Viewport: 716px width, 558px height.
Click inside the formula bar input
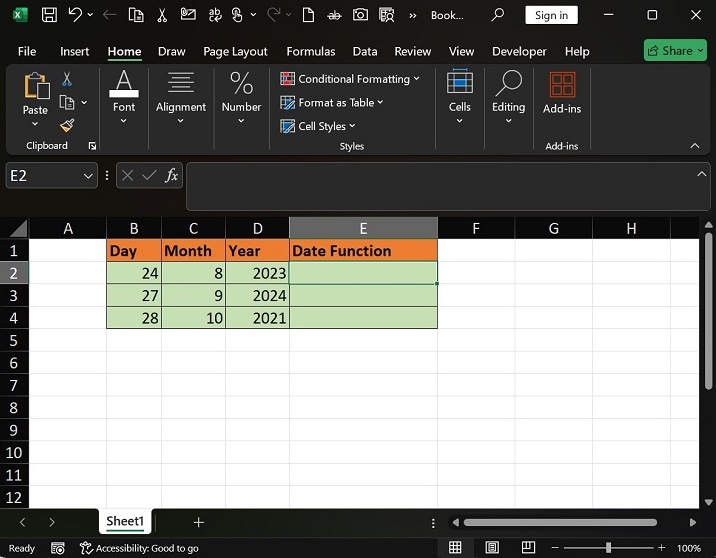[441, 186]
